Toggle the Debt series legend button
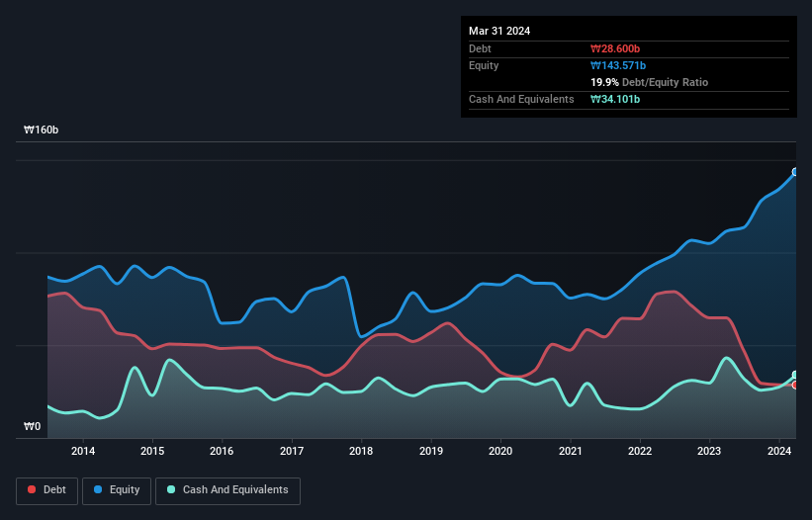The width and height of the screenshot is (812, 520). pyautogui.click(x=46, y=490)
